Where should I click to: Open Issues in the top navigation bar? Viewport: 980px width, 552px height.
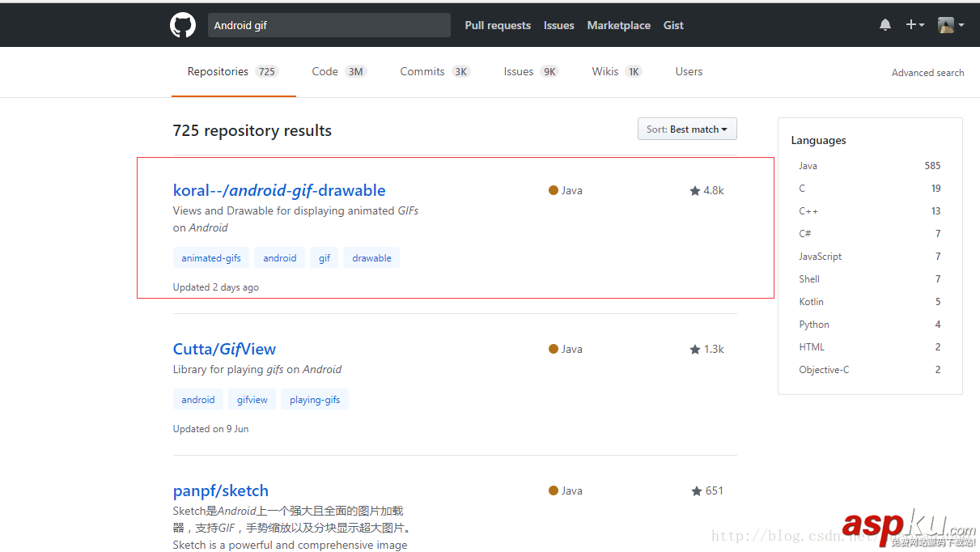pos(559,25)
